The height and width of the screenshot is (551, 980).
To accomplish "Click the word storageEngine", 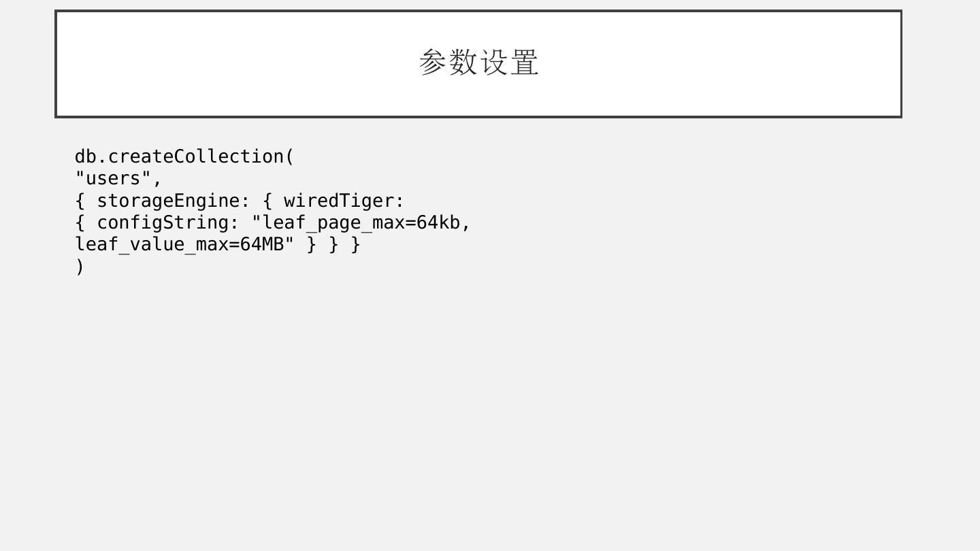I will click(167, 201).
